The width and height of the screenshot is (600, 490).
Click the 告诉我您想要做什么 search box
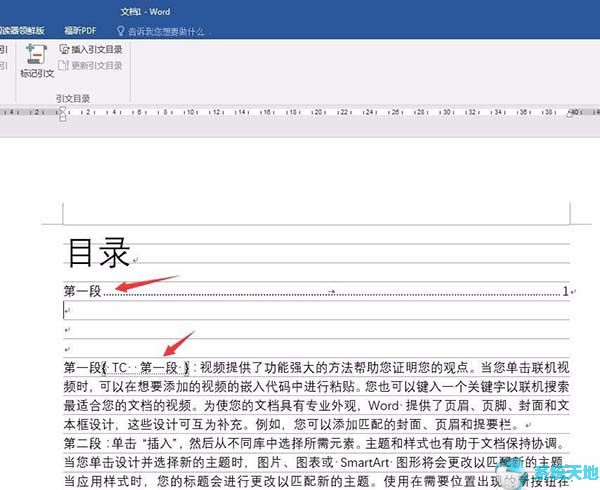165,31
